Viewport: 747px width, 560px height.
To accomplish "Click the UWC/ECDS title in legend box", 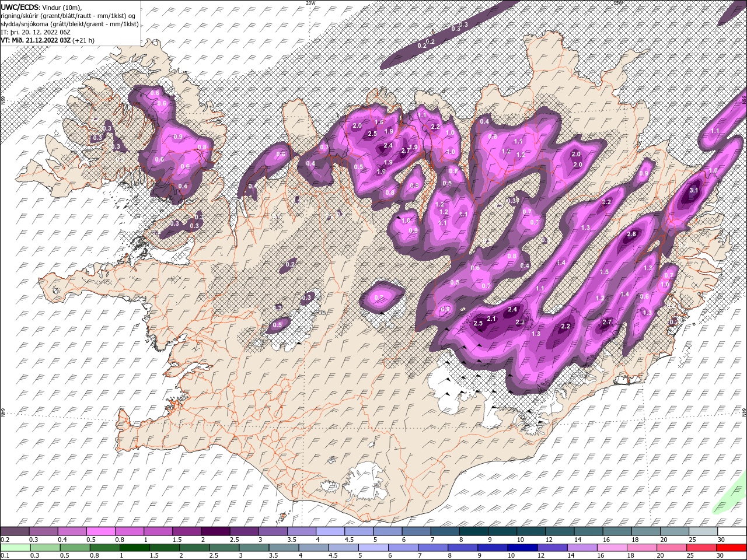I will tap(20, 6).
